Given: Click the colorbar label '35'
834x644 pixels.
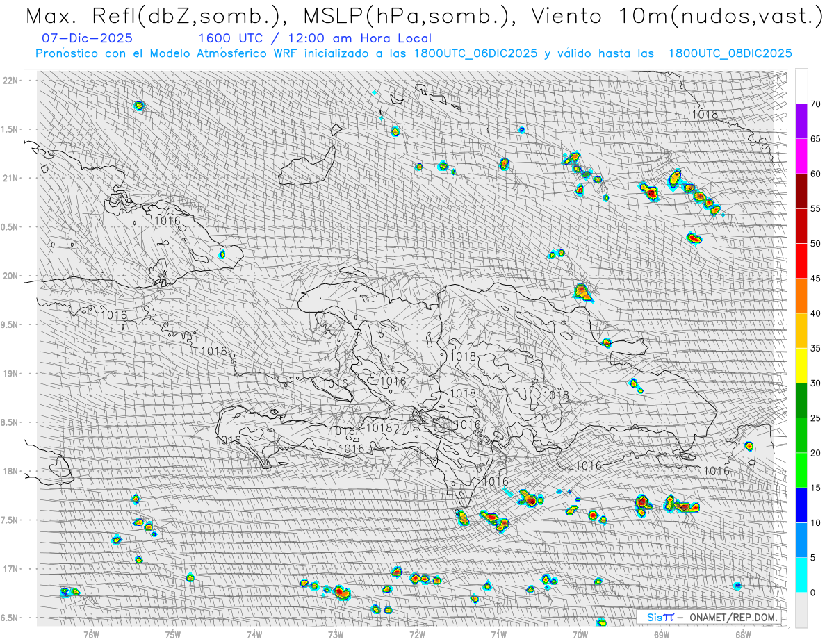Looking at the screenshot, I should [x=815, y=348].
